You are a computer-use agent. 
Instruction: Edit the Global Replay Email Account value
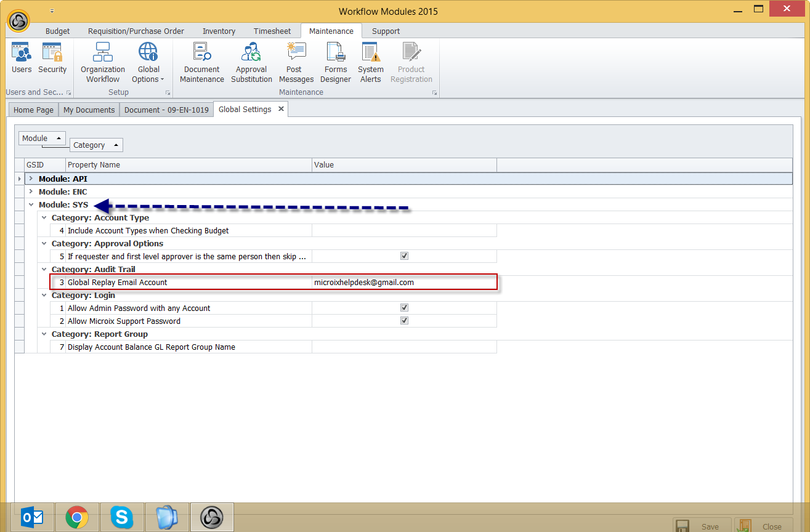coord(403,283)
